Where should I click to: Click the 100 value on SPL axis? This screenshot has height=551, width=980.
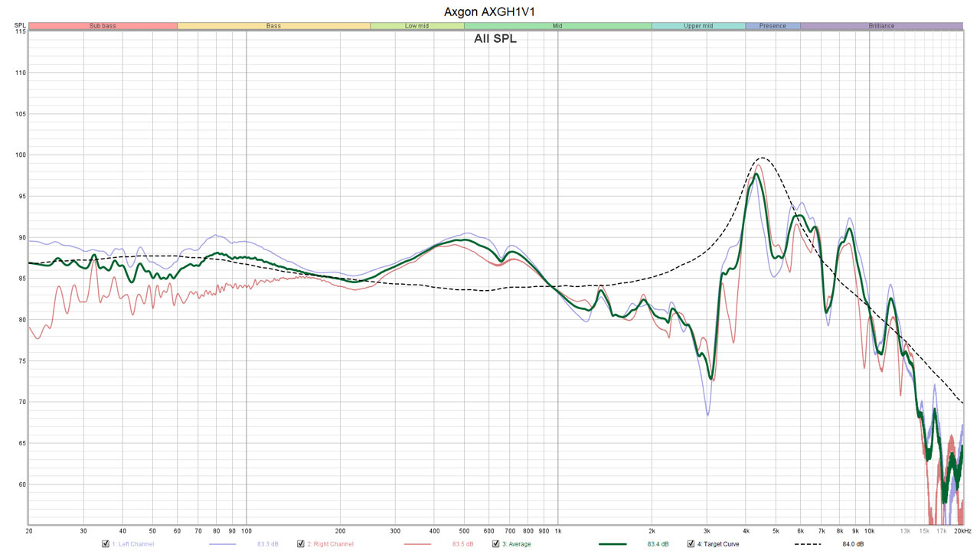[20, 155]
